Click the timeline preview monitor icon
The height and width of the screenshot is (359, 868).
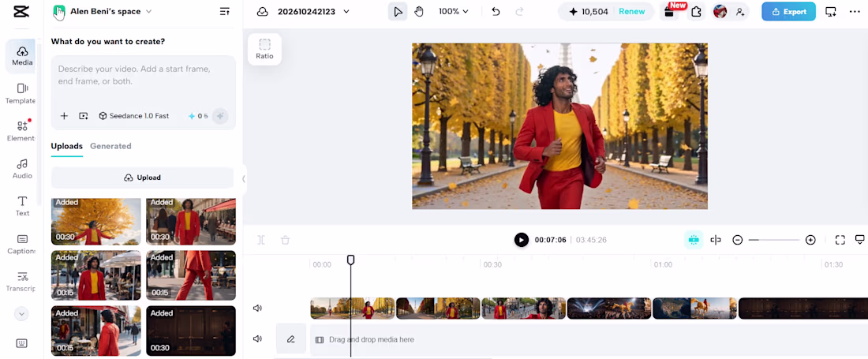(x=859, y=240)
